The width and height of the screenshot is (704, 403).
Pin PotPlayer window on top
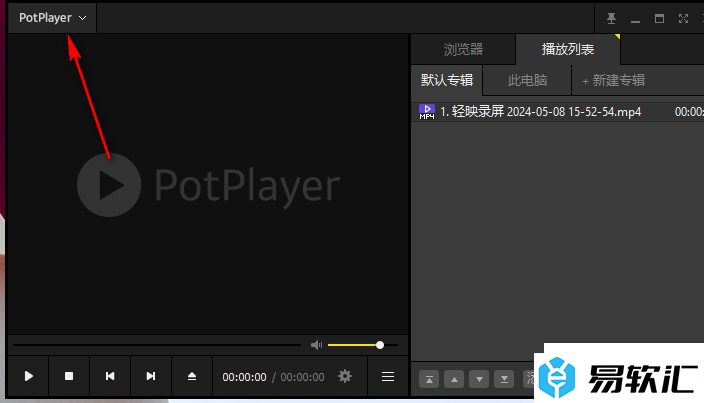pos(611,18)
